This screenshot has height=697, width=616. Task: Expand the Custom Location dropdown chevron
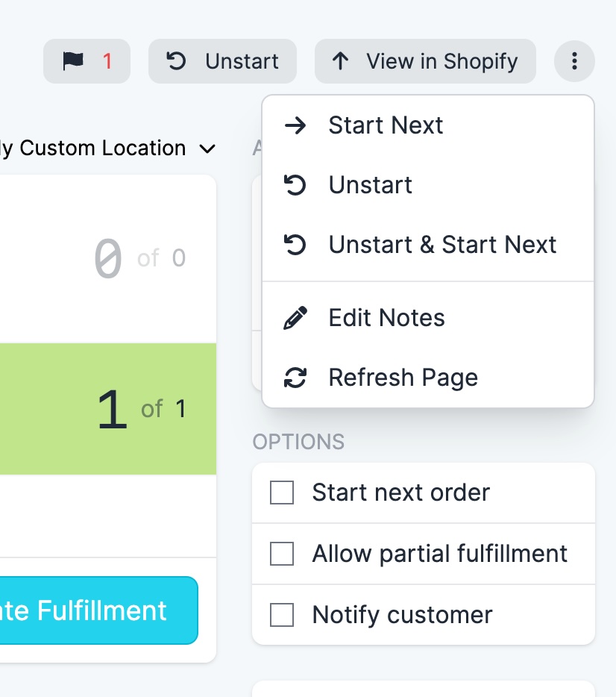click(x=207, y=149)
